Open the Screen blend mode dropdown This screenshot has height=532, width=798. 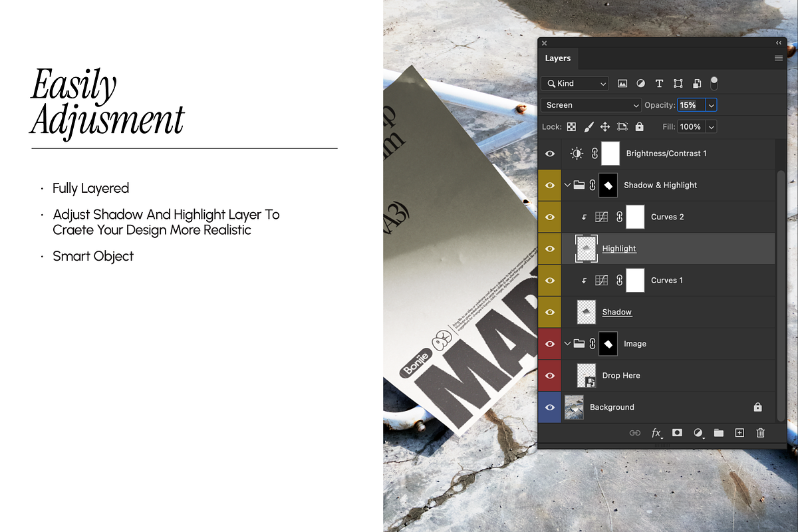(591, 105)
